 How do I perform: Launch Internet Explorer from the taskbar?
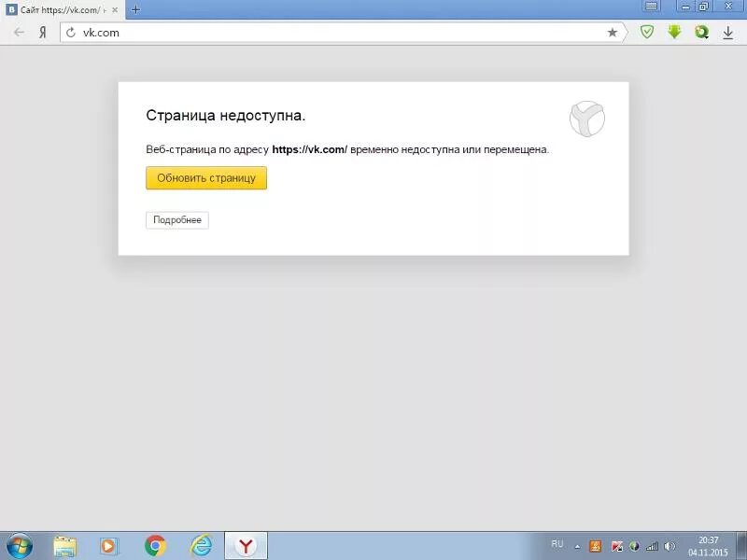pos(201,546)
